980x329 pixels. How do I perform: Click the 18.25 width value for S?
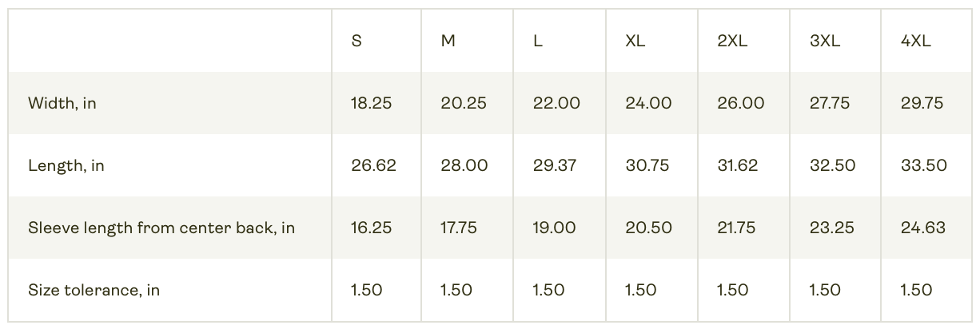[372, 103]
